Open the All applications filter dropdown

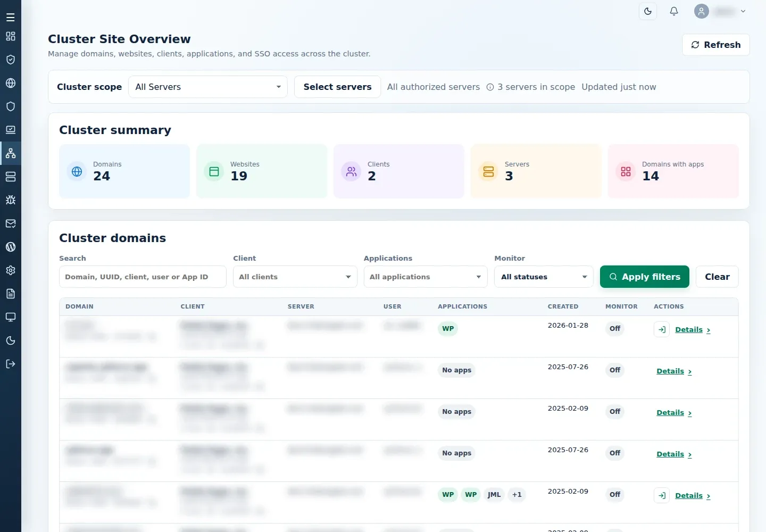(426, 277)
